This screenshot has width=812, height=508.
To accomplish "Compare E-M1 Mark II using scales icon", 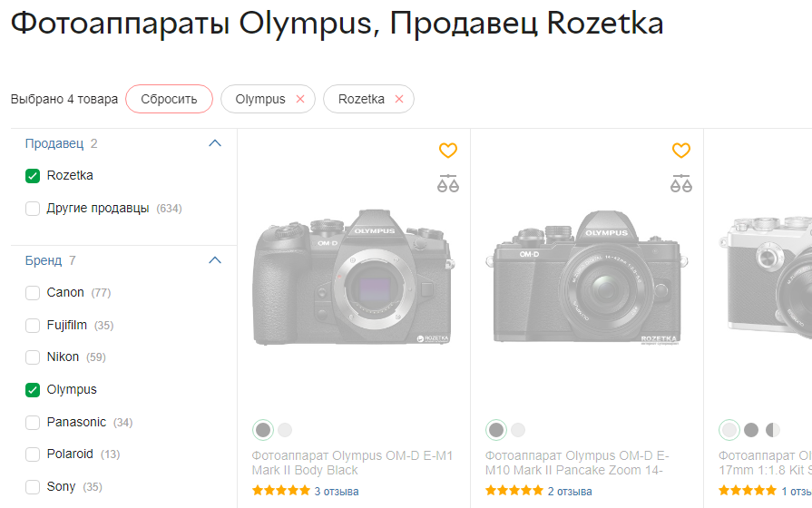I will 448,183.
